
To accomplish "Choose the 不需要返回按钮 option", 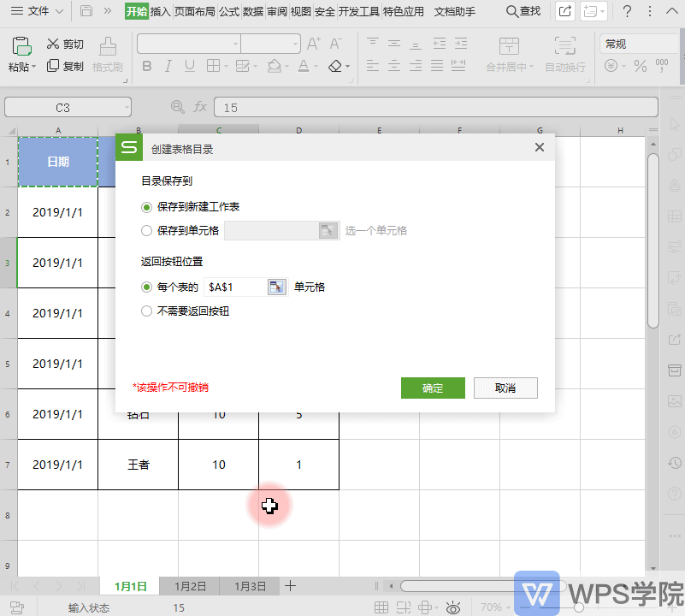I will tap(145, 310).
